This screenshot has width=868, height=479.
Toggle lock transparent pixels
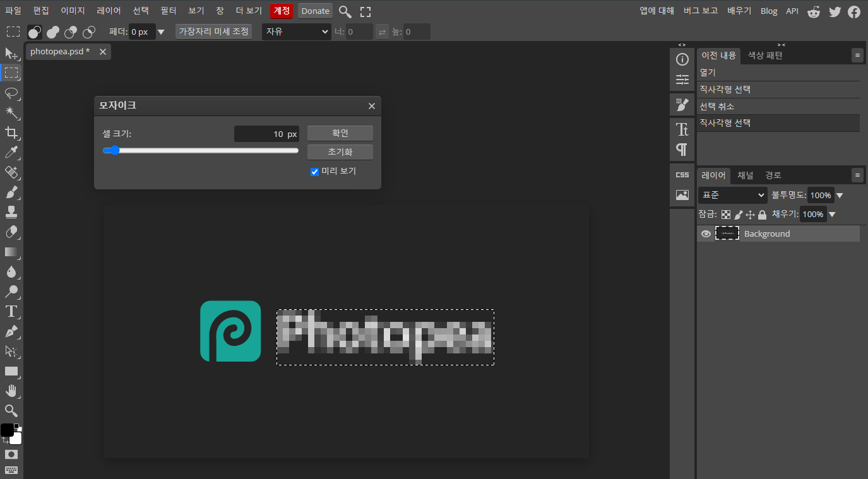(x=726, y=215)
